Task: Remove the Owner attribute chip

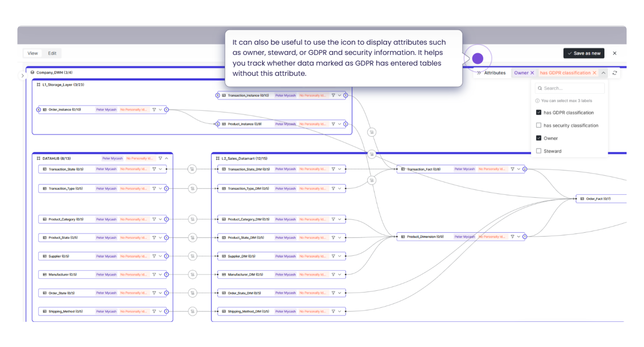Action: click(x=532, y=73)
